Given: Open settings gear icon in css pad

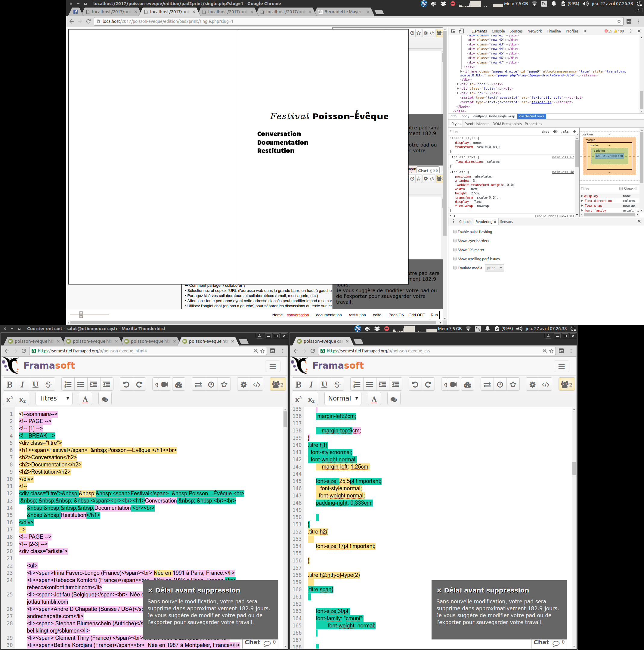Looking at the screenshot, I should point(532,385).
